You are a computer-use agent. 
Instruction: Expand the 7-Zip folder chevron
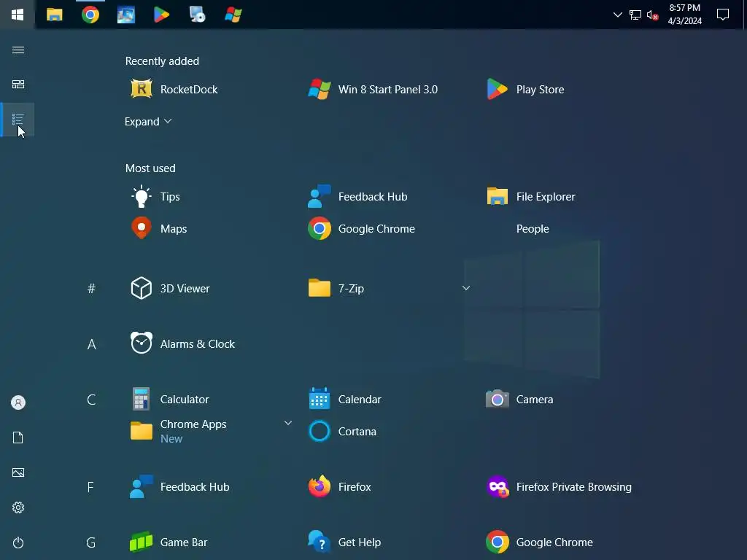pyautogui.click(x=466, y=287)
